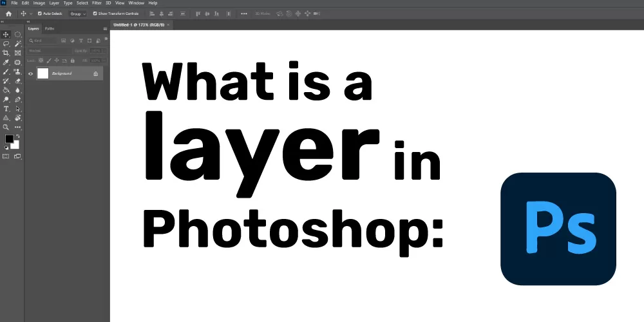Toggle filter for adjustment layers
Viewport: 644px width, 322px height.
72,41
